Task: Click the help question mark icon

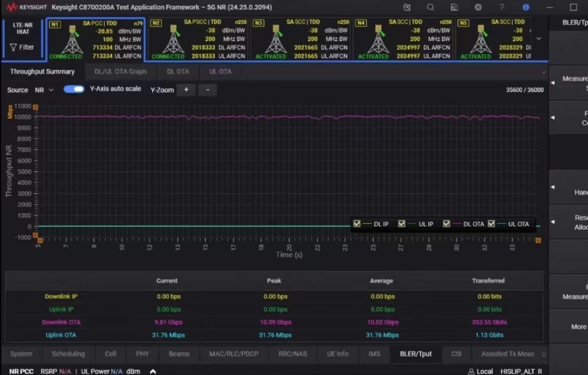Action: (x=501, y=7)
